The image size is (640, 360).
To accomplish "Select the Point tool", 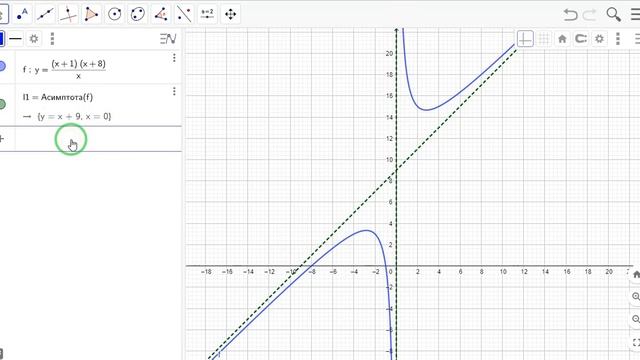I will coord(22,14).
